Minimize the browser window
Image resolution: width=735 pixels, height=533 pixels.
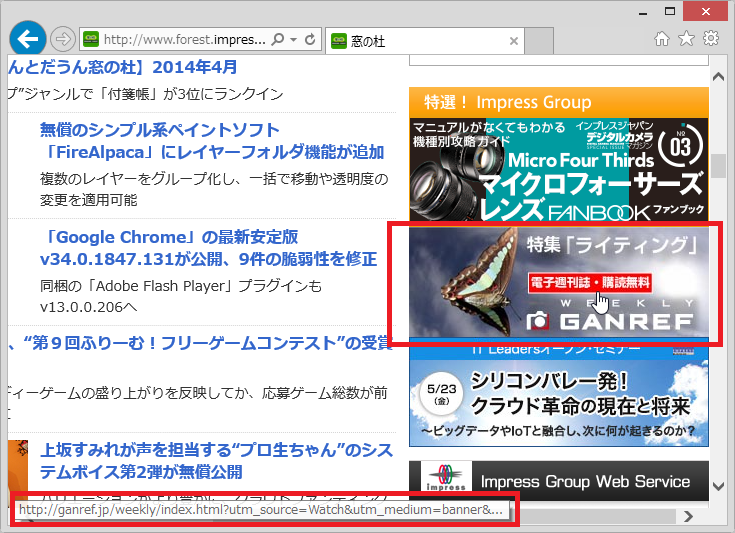point(643,12)
